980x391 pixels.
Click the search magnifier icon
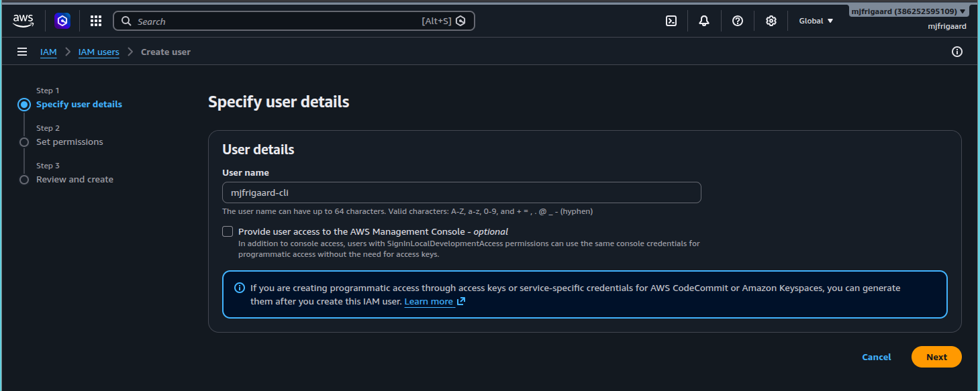(126, 21)
